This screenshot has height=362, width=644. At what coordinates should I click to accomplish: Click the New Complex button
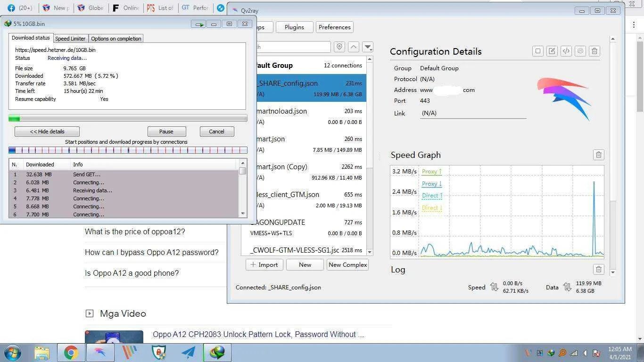click(x=347, y=264)
